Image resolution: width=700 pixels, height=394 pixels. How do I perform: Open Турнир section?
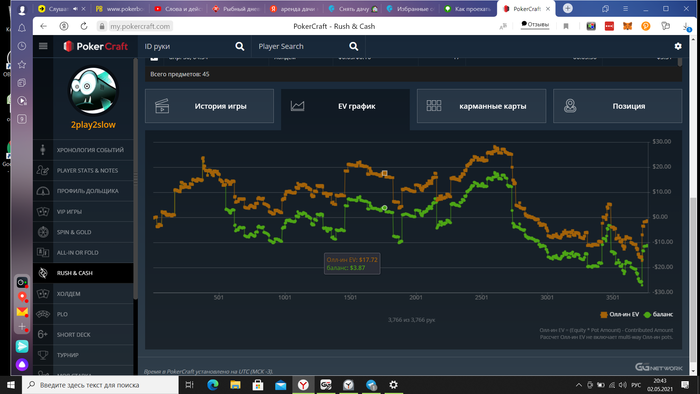(83, 355)
